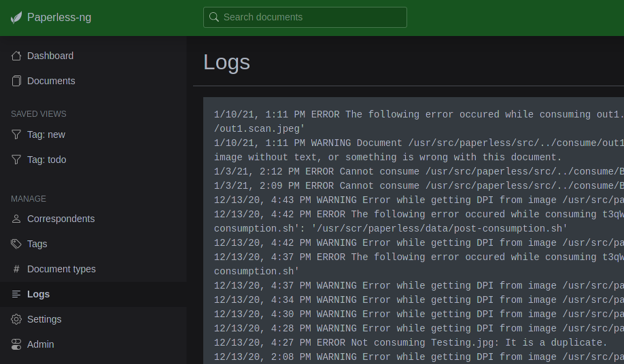Image resolution: width=624 pixels, height=364 pixels.
Task: Click the SAVED VIEWS section label
Action: click(39, 114)
